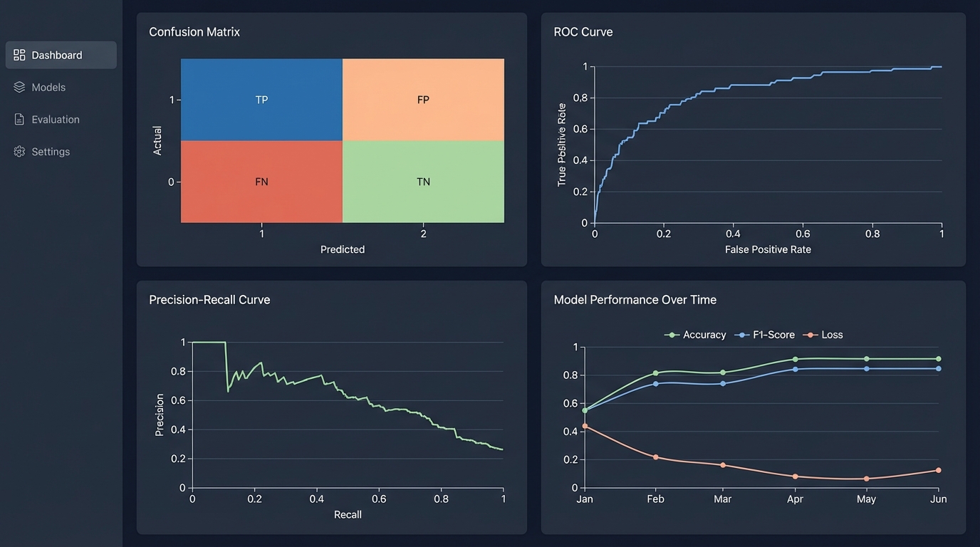The height and width of the screenshot is (547, 980).
Task: Click the May Loss data point
Action: click(x=866, y=479)
